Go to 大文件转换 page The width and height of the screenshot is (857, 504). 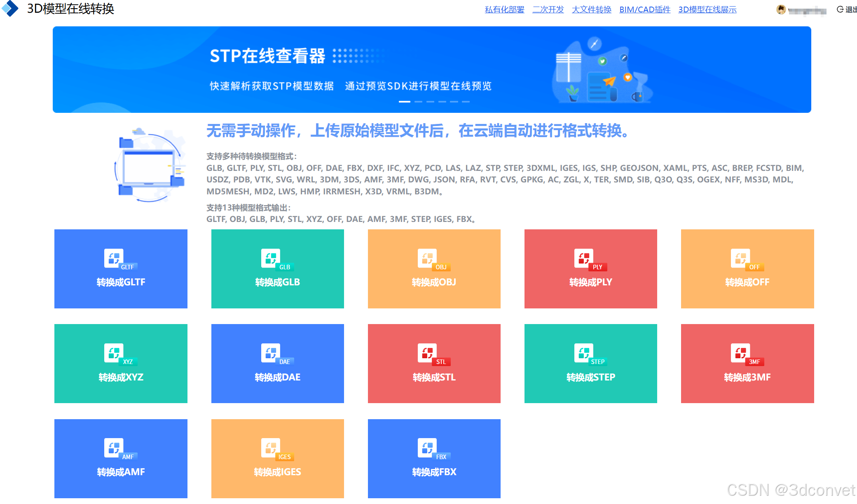pos(591,9)
